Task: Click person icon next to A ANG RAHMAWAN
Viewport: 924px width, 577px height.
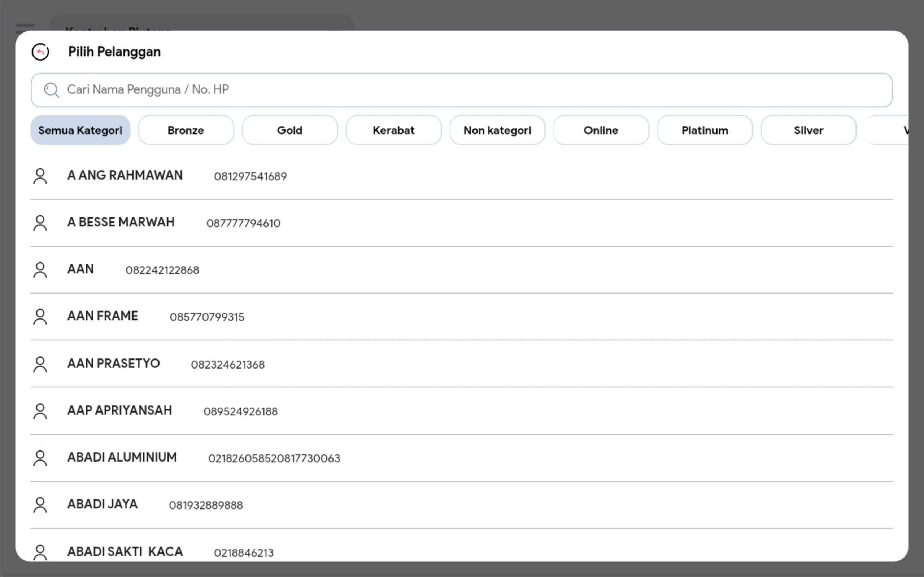Action: pyautogui.click(x=40, y=176)
